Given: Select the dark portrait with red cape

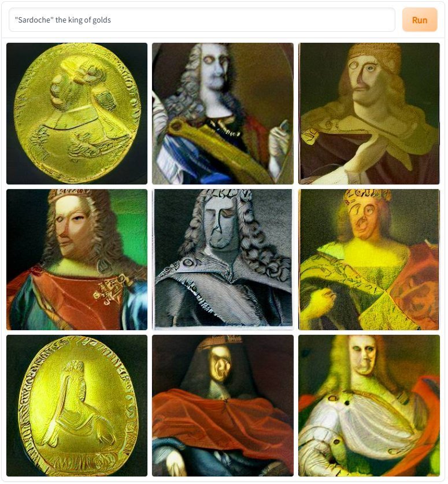Looking at the screenshot, I should pyautogui.click(x=223, y=405).
